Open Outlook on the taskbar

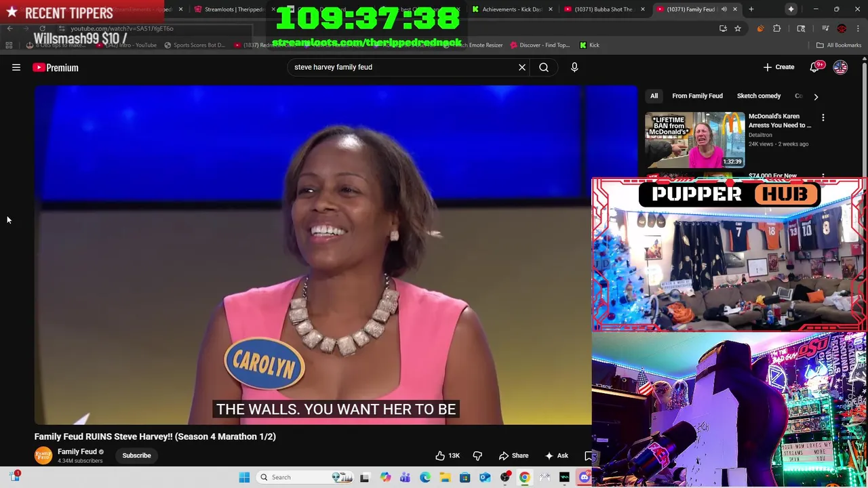485,477
